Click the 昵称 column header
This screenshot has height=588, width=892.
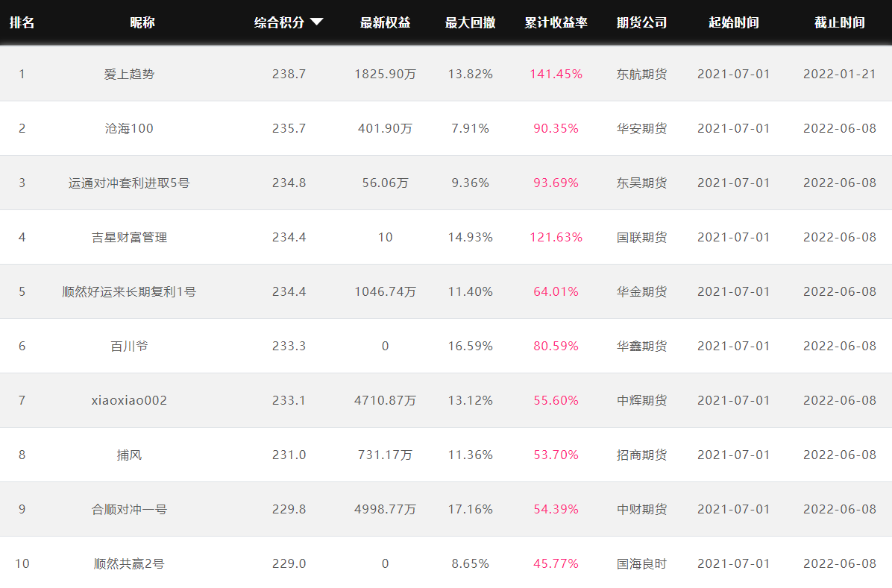142,23
